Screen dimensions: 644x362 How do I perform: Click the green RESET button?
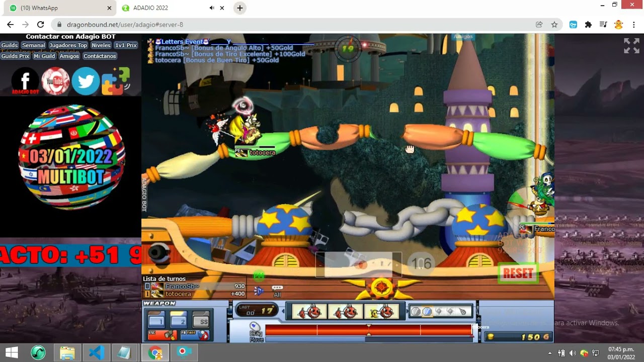click(x=518, y=273)
